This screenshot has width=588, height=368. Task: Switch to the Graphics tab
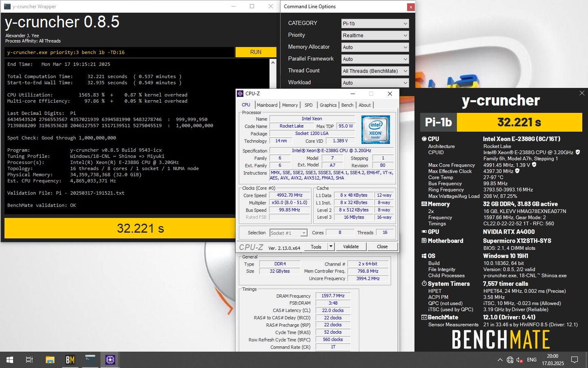pos(328,105)
